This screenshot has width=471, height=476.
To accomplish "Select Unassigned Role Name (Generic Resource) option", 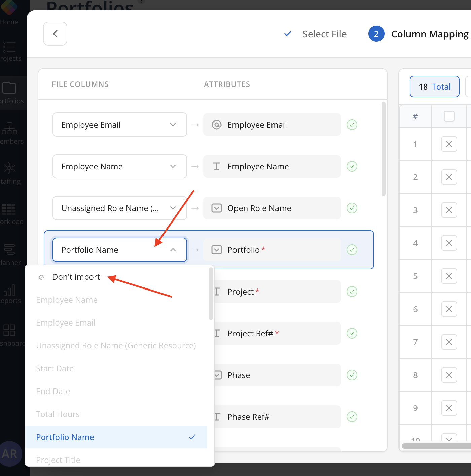I will tap(116, 346).
